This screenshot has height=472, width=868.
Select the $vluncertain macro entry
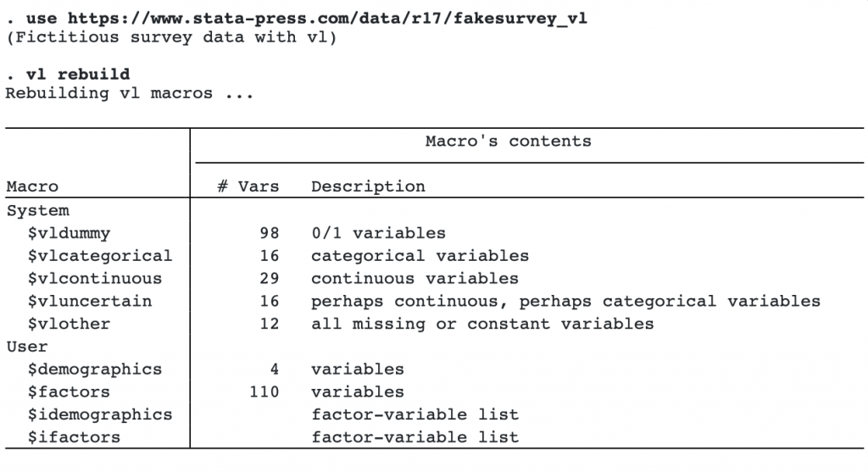click(x=90, y=301)
